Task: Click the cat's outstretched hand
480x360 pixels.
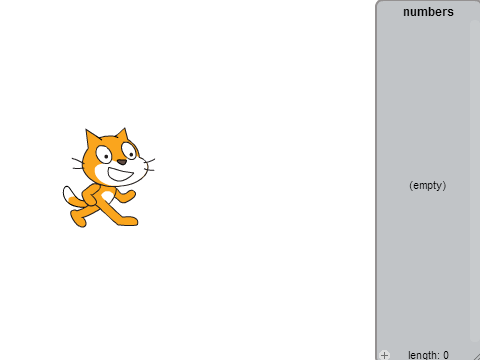Action: point(129,195)
